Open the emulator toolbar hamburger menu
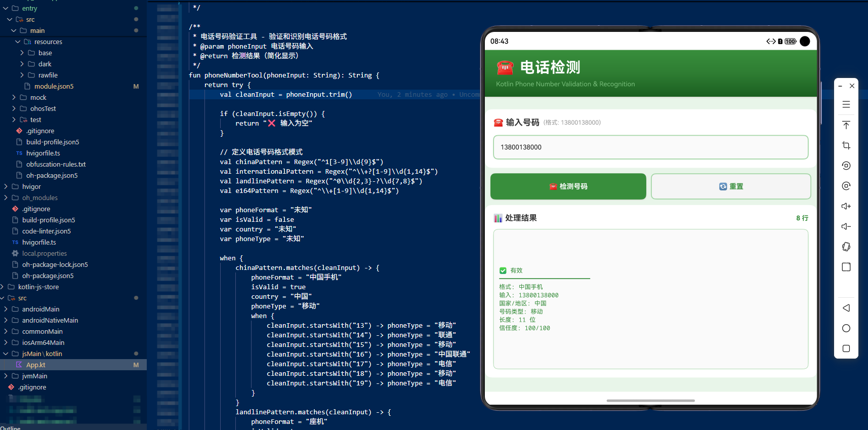Image resolution: width=868 pixels, height=430 pixels. [x=846, y=104]
